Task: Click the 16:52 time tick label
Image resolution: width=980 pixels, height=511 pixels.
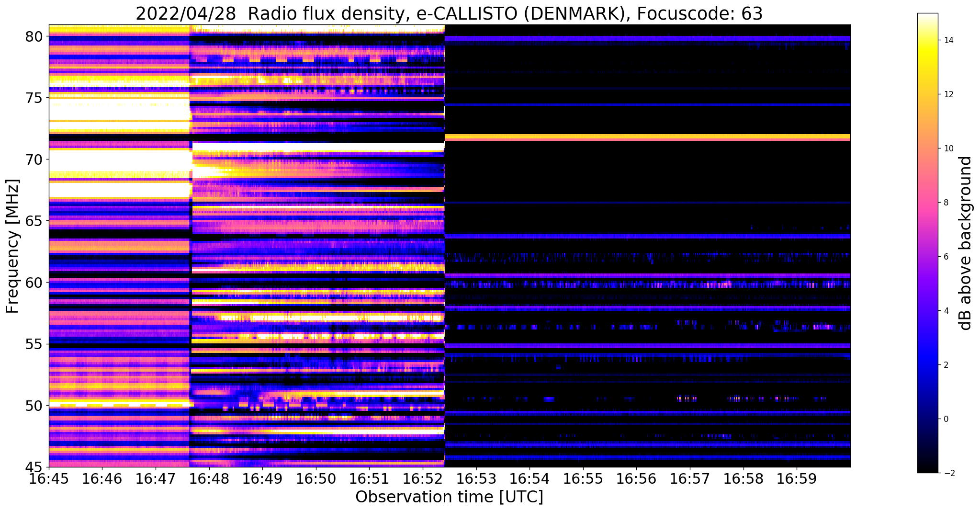Action: (423, 479)
